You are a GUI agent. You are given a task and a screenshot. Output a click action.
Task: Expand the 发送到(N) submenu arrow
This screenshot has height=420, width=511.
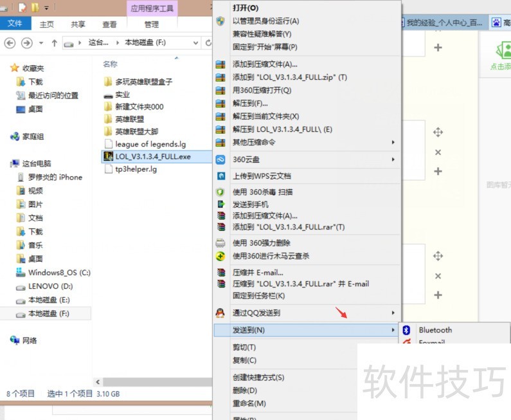(x=393, y=330)
